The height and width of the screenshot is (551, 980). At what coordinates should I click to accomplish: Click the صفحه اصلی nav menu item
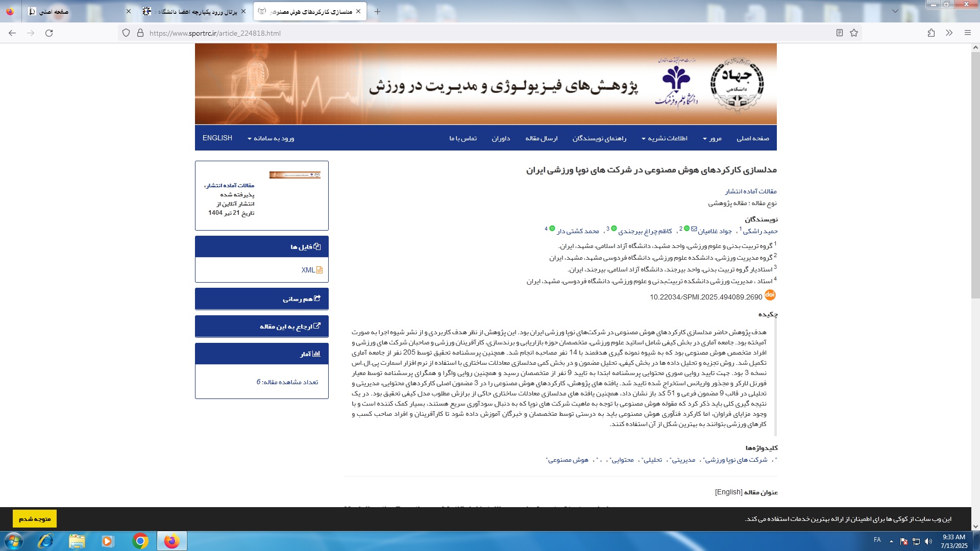point(753,138)
